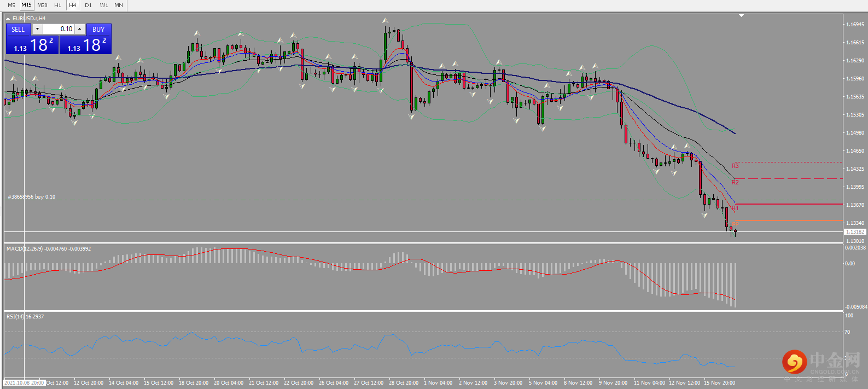Click the orange CNGOLD logo watermark

[x=794, y=362]
